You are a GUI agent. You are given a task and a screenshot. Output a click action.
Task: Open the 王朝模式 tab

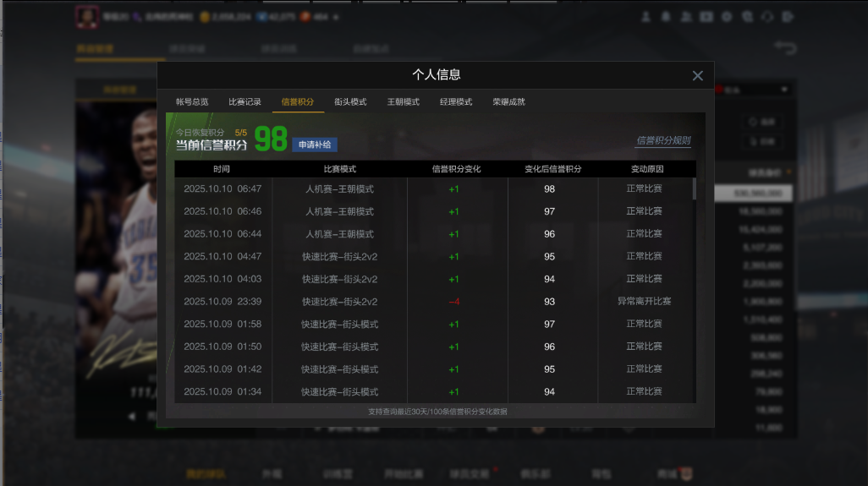403,102
